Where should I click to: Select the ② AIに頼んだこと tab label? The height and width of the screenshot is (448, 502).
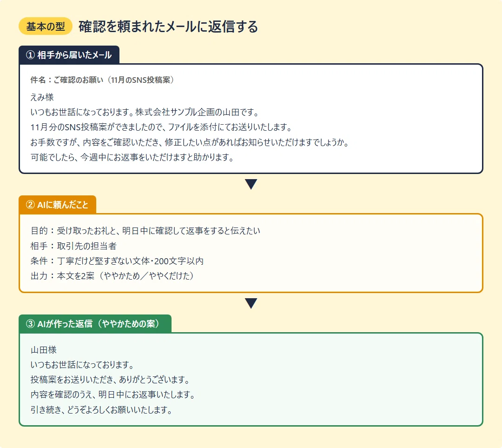(57, 204)
